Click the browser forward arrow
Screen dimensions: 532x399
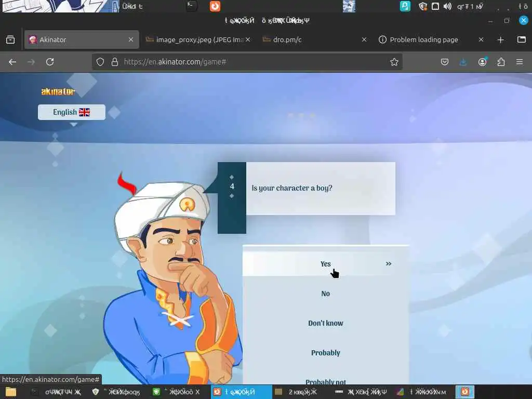pyautogui.click(x=31, y=62)
